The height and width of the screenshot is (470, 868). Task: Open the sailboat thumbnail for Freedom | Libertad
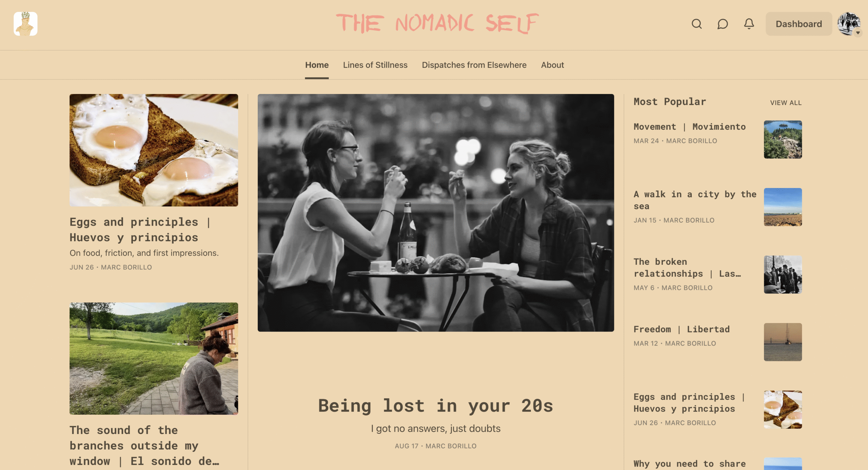coord(783,342)
